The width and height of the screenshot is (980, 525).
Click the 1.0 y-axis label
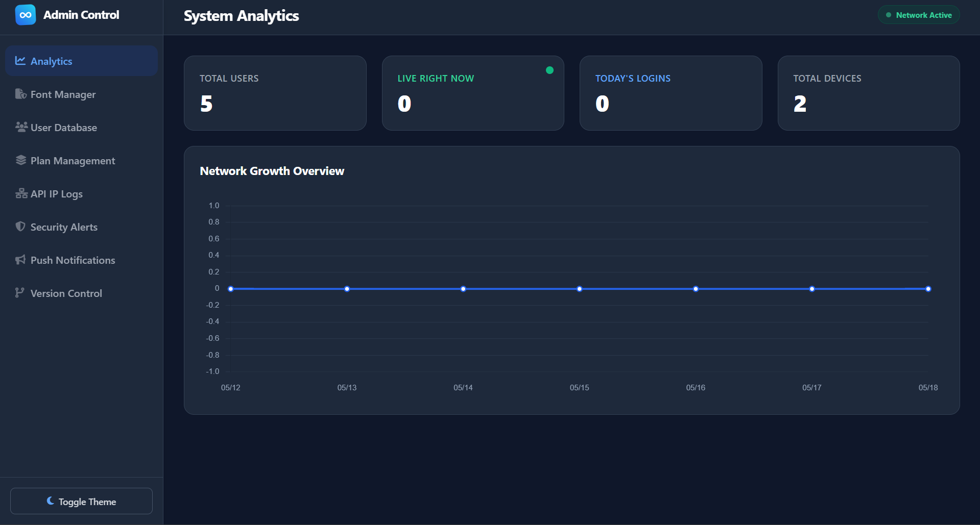pyautogui.click(x=214, y=206)
